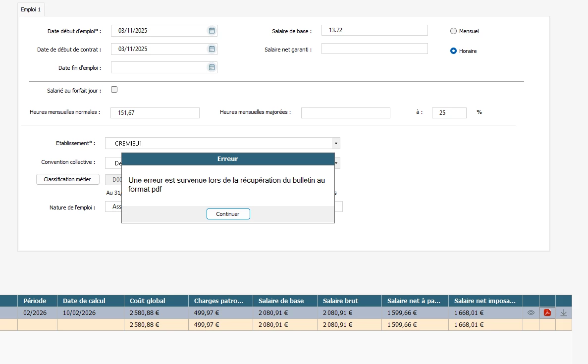
Task: Sort by the Salaire net imposa... column header
Action: click(485, 301)
